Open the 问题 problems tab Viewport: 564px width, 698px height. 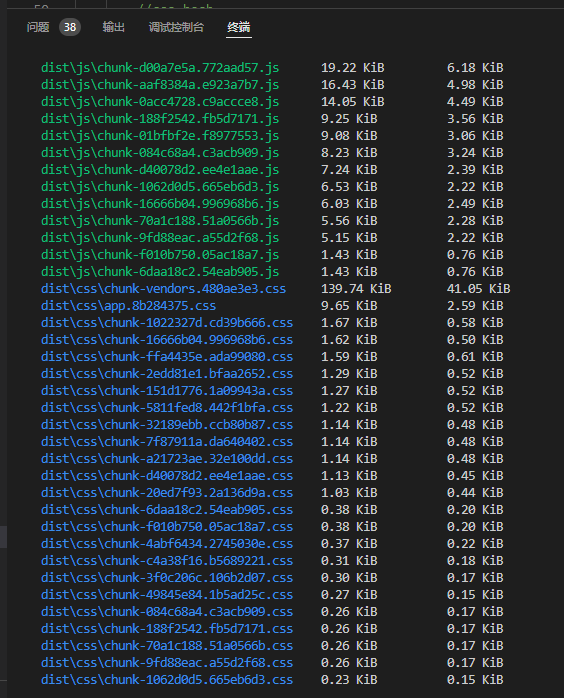click(x=38, y=27)
